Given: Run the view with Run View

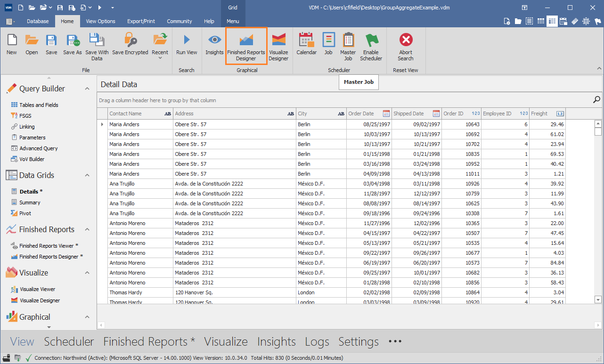Looking at the screenshot, I should pos(187,45).
